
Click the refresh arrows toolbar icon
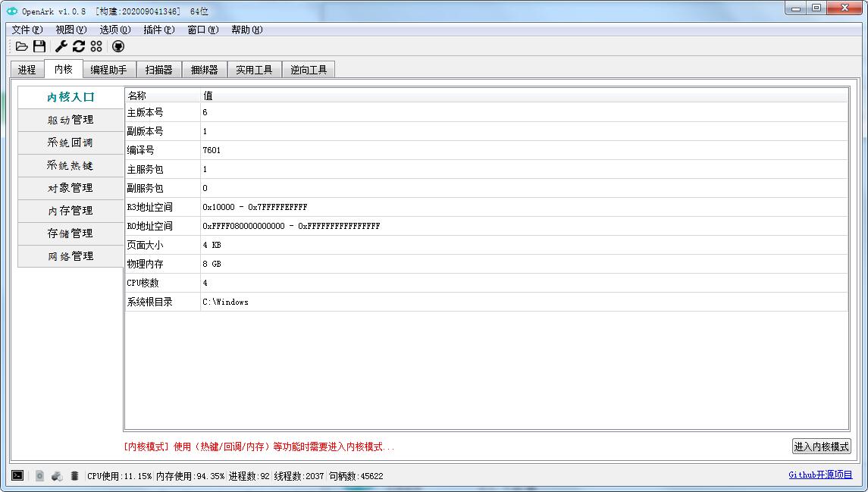79,47
